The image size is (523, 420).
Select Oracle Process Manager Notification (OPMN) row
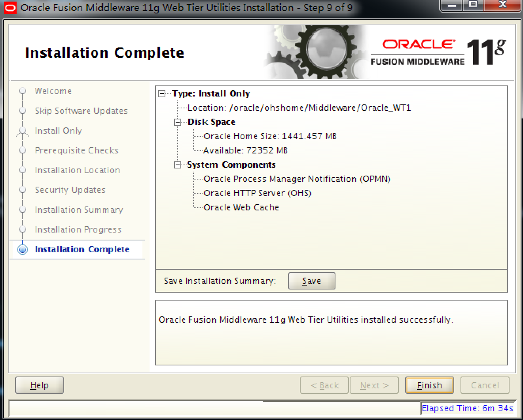297,179
